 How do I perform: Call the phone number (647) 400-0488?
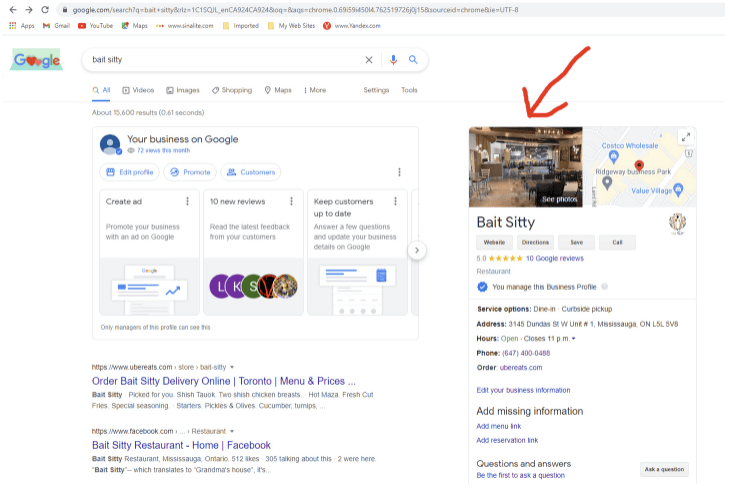[x=526, y=353]
